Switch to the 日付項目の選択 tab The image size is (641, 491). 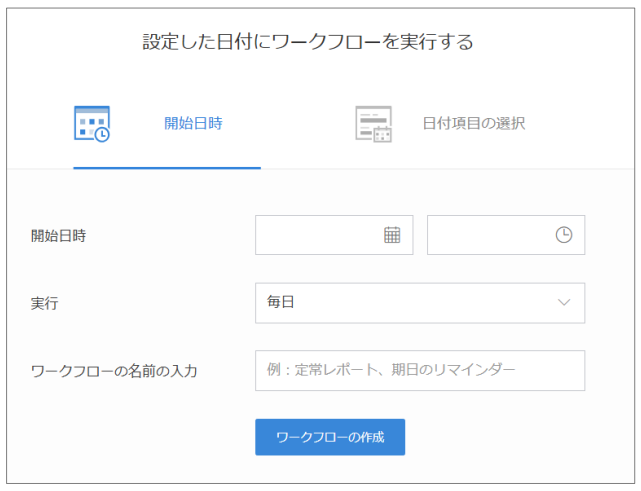pyautogui.click(x=473, y=124)
